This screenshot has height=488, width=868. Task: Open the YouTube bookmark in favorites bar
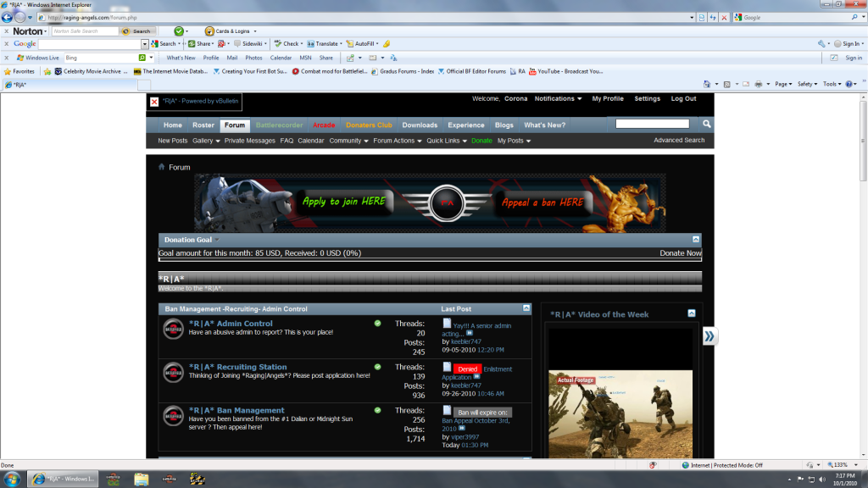(x=565, y=71)
